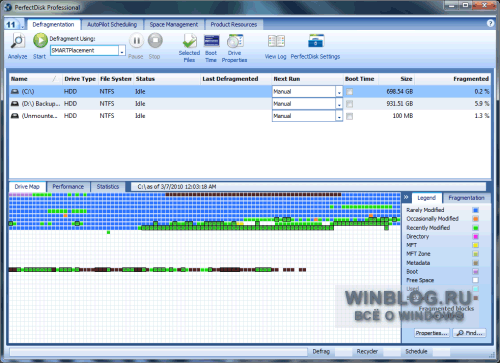Click the Defrag status bar entry
Screen dimensions: 500x363
321,351
